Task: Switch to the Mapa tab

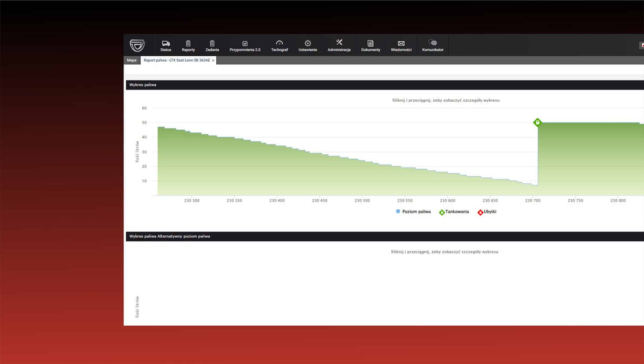Action: 131,60
